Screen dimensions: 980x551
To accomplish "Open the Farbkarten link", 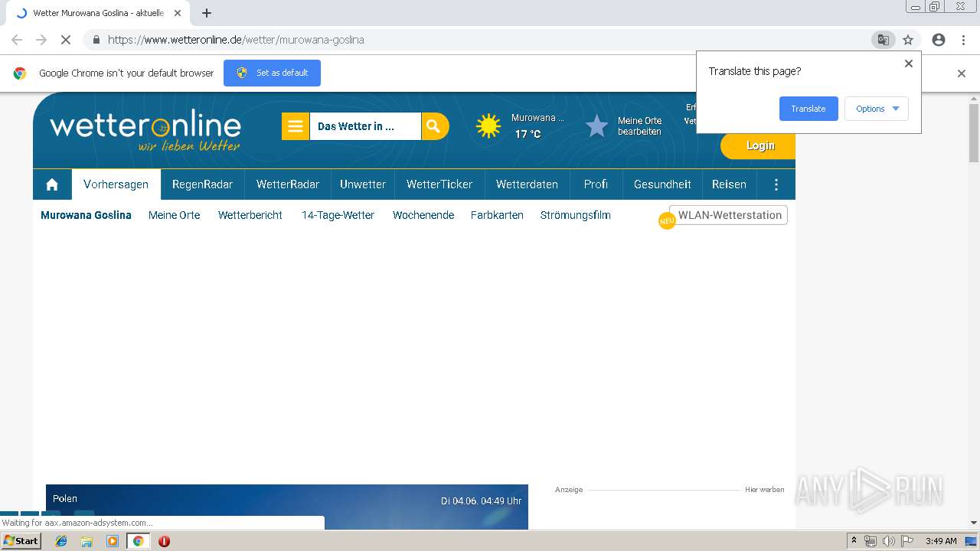I will coord(497,215).
